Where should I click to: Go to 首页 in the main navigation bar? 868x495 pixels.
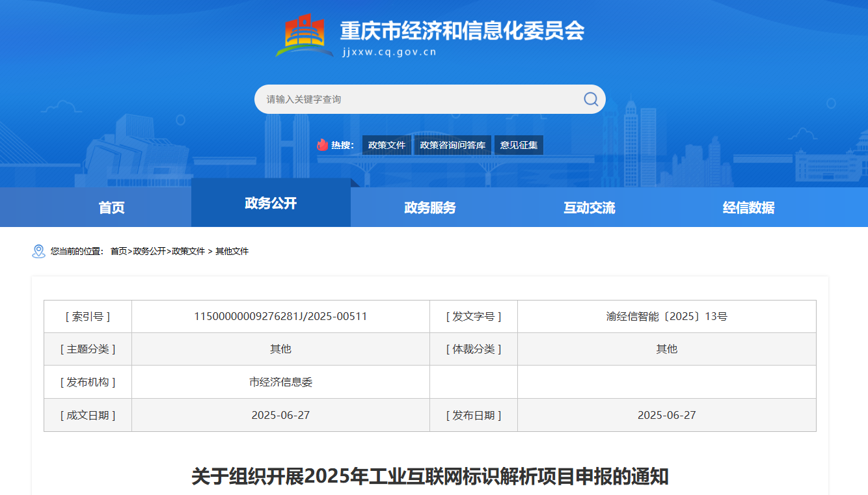coord(111,207)
